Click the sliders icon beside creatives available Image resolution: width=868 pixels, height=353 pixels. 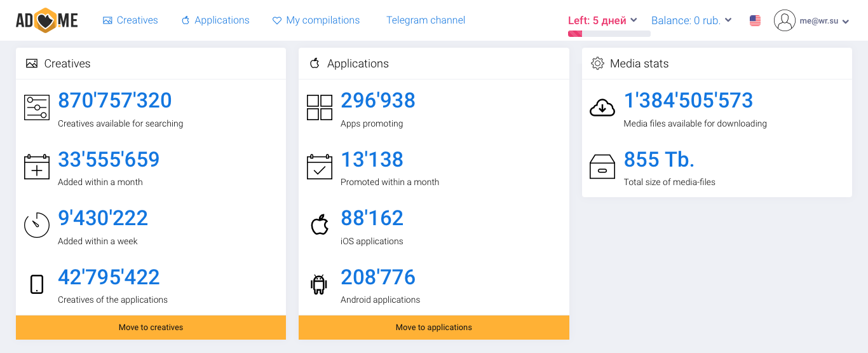(x=37, y=107)
